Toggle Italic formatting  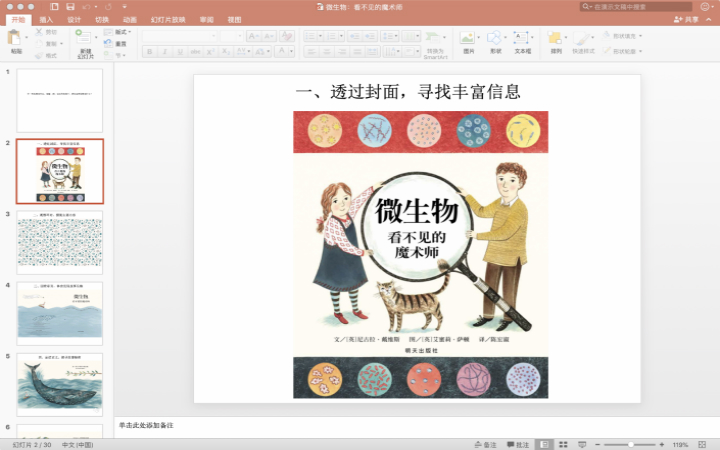[164, 51]
